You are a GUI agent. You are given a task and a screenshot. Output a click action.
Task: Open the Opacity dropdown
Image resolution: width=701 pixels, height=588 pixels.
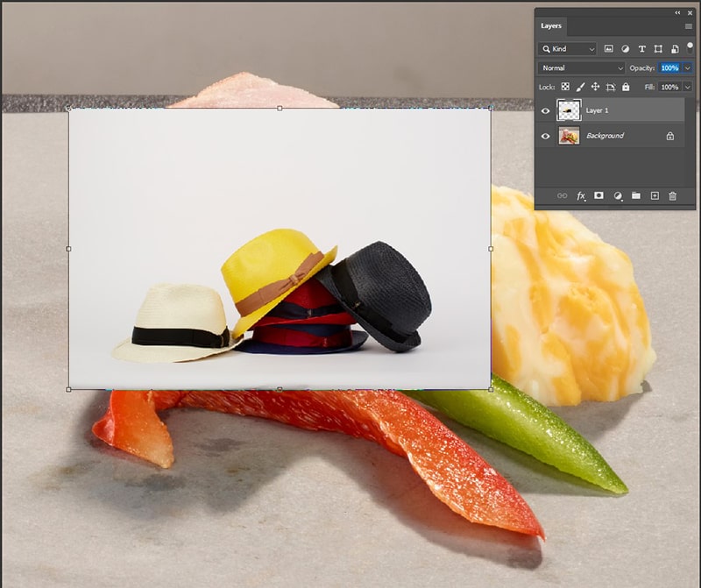[687, 68]
